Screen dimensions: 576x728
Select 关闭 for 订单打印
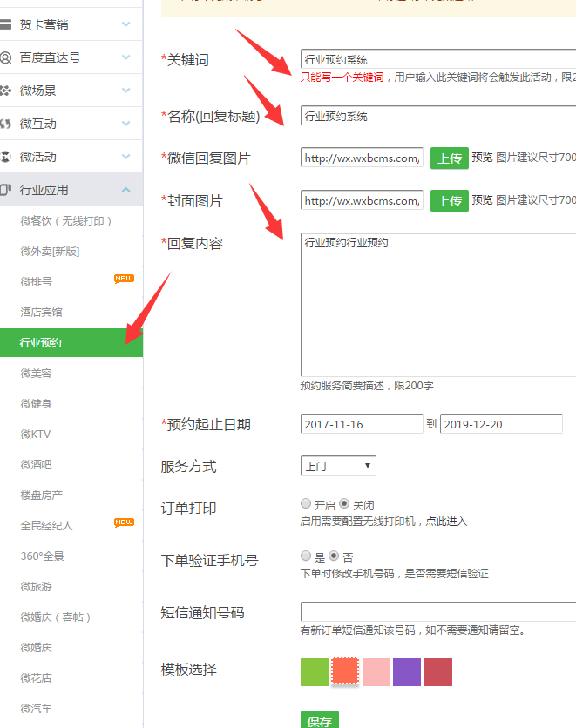(344, 503)
